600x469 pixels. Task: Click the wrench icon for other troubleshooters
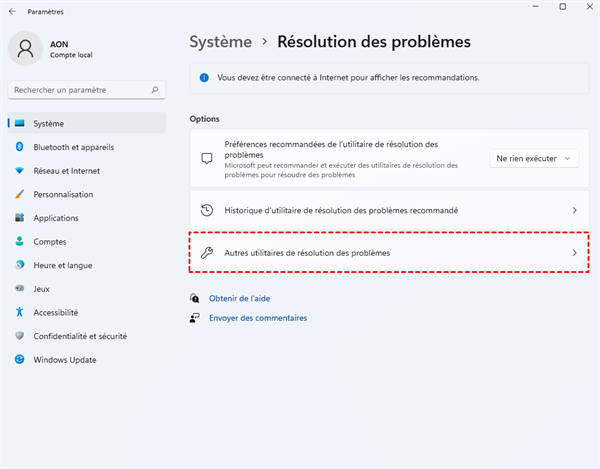207,253
